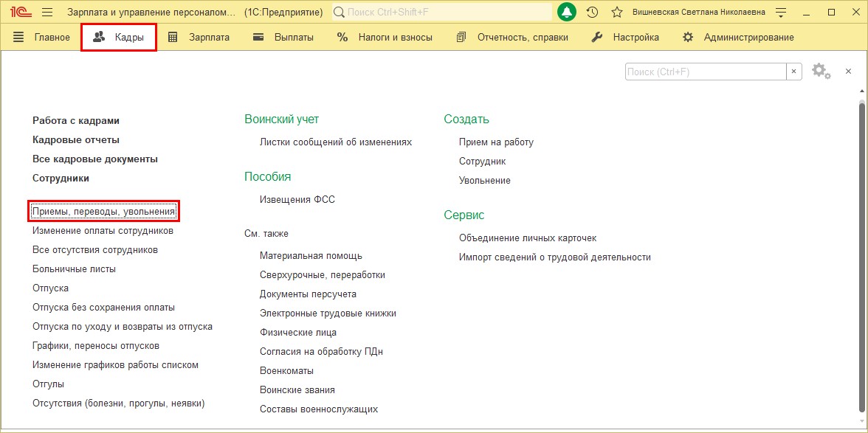Clear the menu search field with x button
This screenshot has height=433, width=868.
tap(794, 72)
